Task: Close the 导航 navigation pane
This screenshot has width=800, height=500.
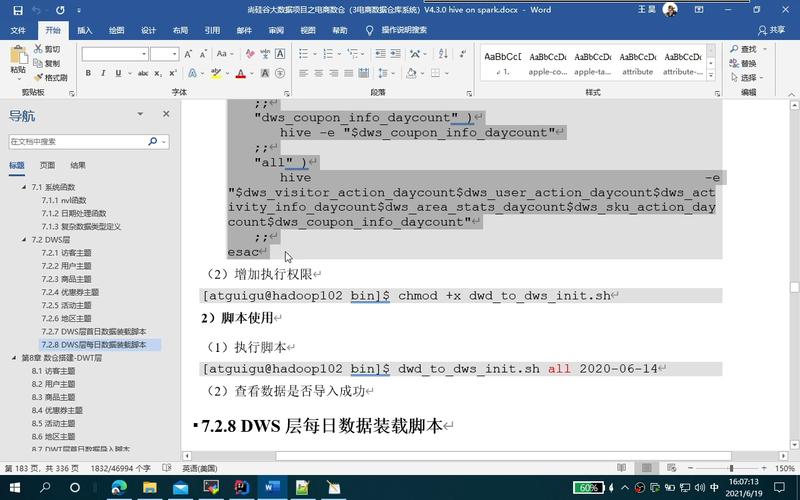Action: pyautogui.click(x=166, y=114)
